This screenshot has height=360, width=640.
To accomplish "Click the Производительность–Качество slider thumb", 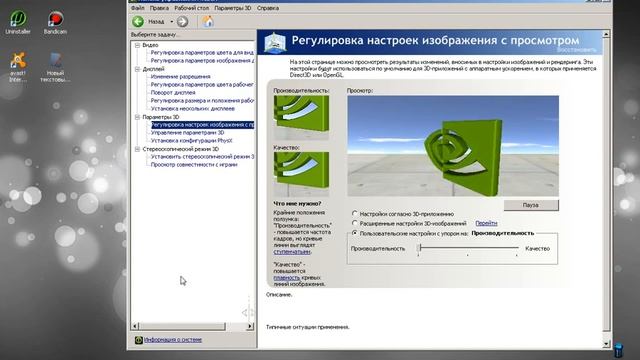I will (420, 248).
